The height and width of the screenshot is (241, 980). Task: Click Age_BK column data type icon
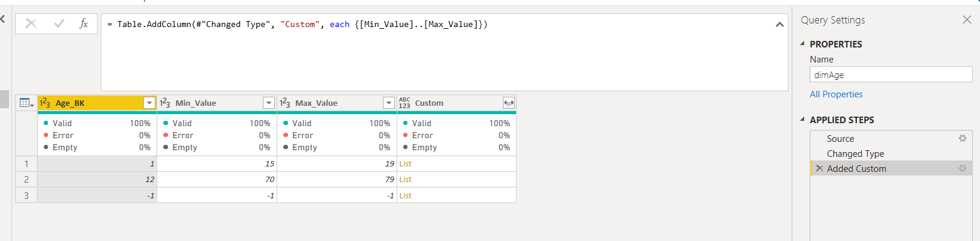[x=45, y=103]
